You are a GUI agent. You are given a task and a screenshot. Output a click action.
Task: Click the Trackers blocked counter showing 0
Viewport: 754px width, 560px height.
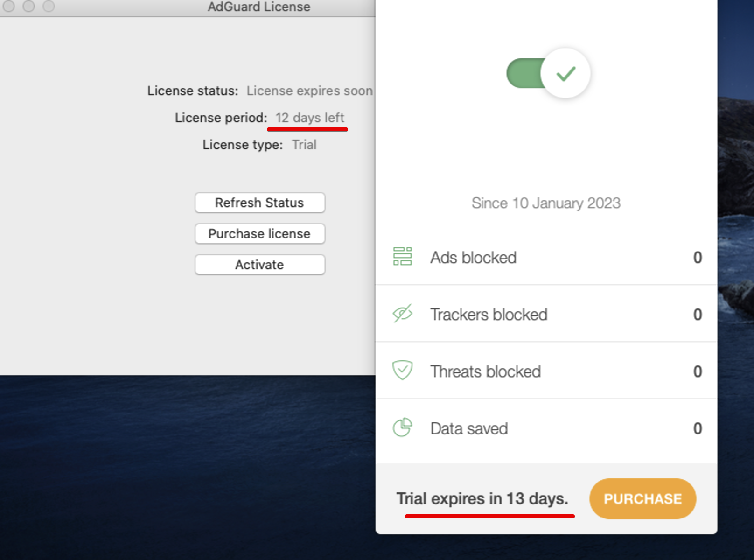click(697, 314)
